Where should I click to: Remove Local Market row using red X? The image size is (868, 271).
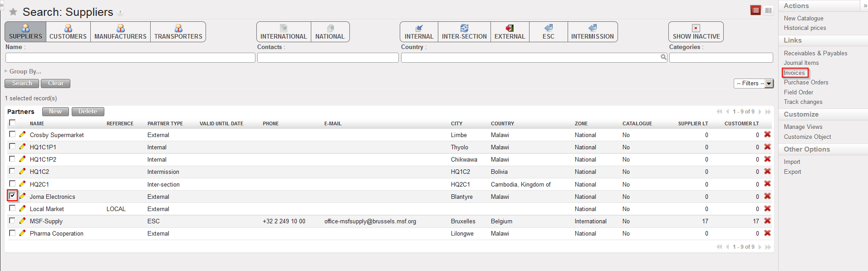tap(767, 208)
